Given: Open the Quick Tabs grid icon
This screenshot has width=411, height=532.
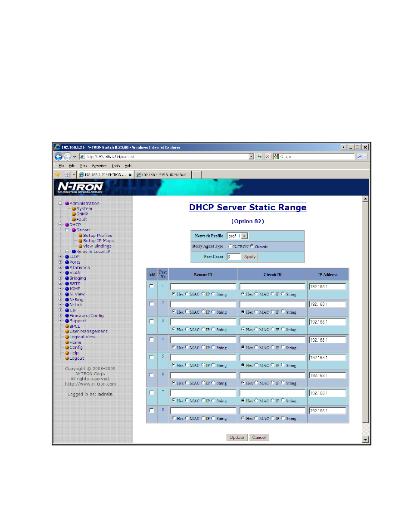Looking at the screenshot, I should pos(67,174).
